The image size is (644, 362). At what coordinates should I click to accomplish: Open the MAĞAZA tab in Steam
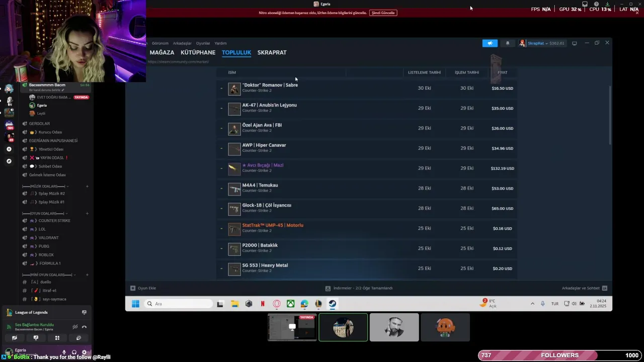tap(162, 52)
